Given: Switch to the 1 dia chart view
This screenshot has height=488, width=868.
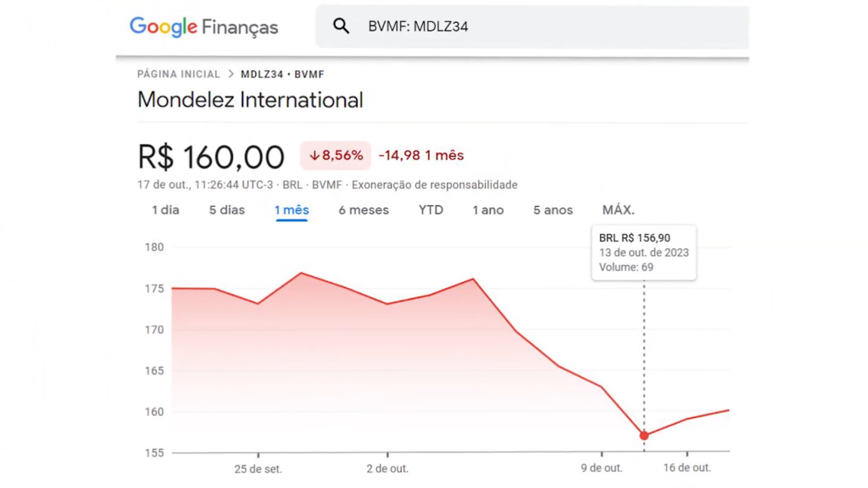Looking at the screenshot, I should tap(165, 209).
